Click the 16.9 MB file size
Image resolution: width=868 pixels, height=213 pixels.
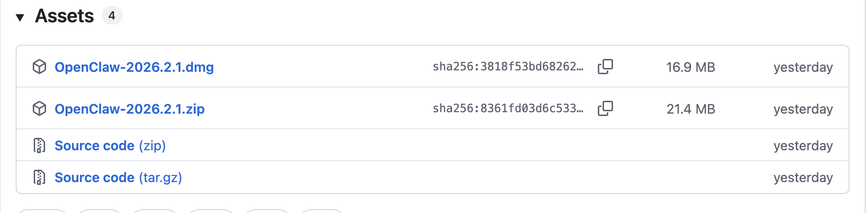pyautogui.click(x=690, y=67)
